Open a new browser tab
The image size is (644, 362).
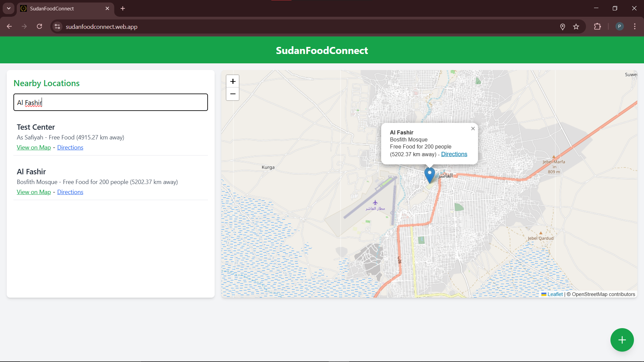(x=123, y=9)
